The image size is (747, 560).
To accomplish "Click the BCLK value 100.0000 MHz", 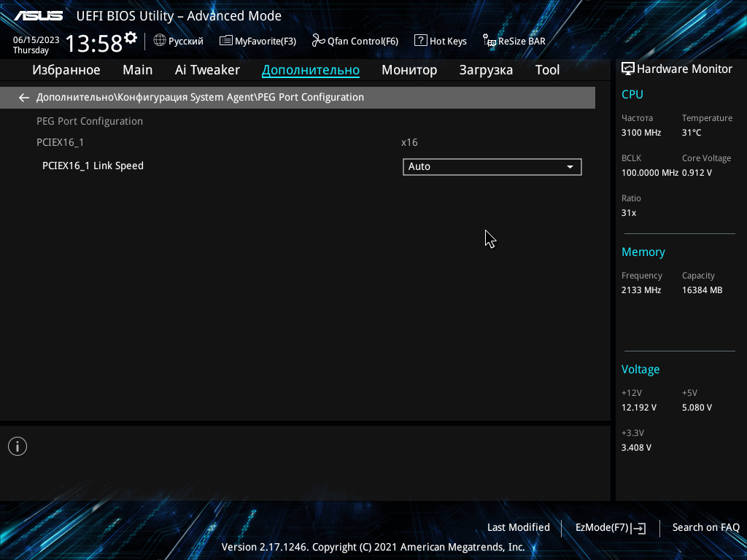I will click(x=650, y=172).
